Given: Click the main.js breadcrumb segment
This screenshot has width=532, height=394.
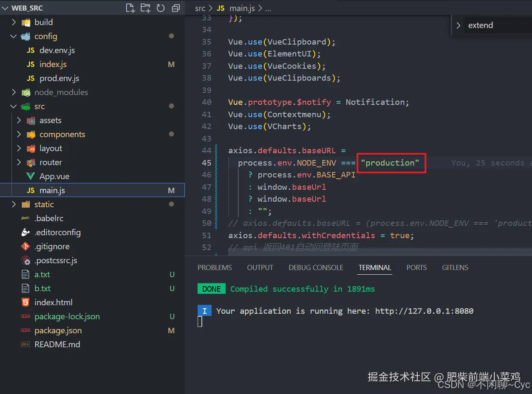Looking at the screenshot, I should click(243, 8).
